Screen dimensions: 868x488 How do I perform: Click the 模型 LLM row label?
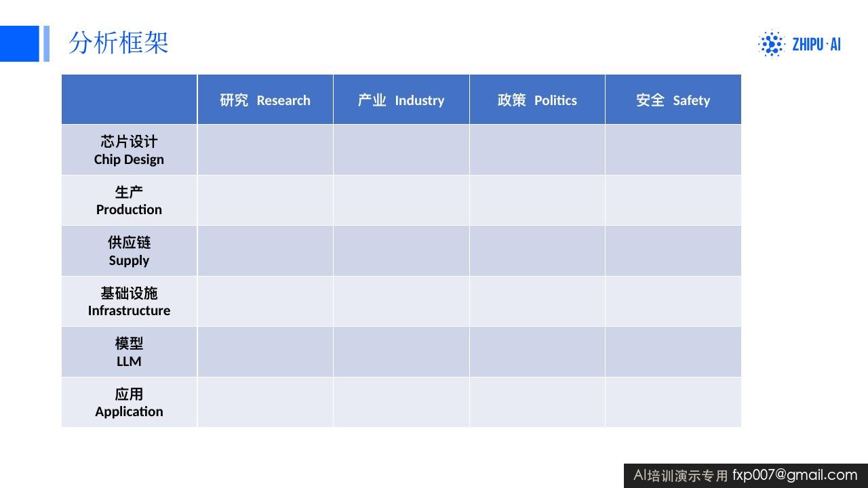129,352
